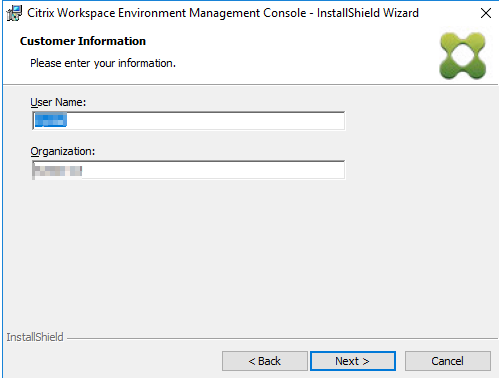Click the 'User Name:' label
499x378 pixels.
click(x=58, y=102)
